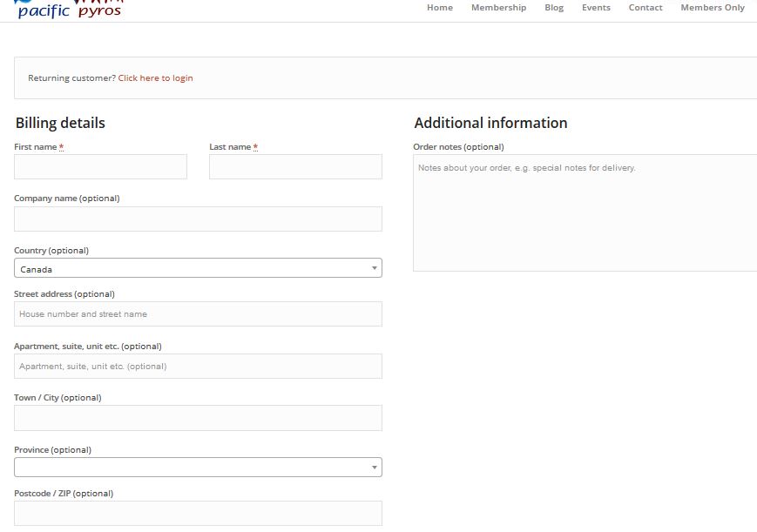
Task: Open the Blog menu item
Action: point(554,8)
